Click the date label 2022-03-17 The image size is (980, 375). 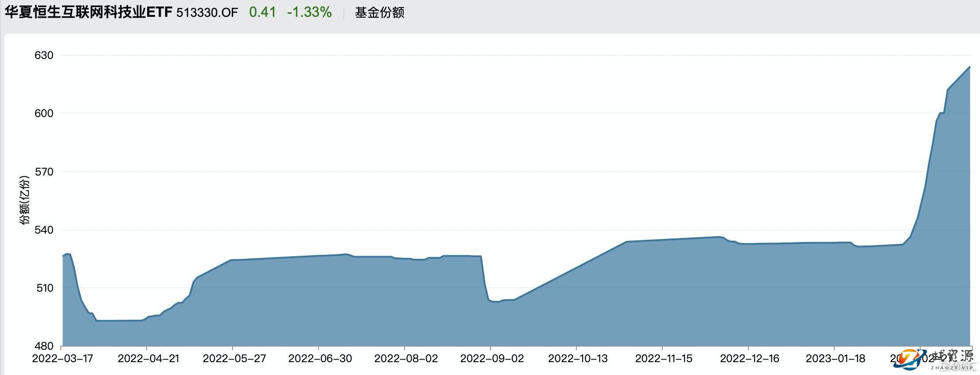pos(62,359)
